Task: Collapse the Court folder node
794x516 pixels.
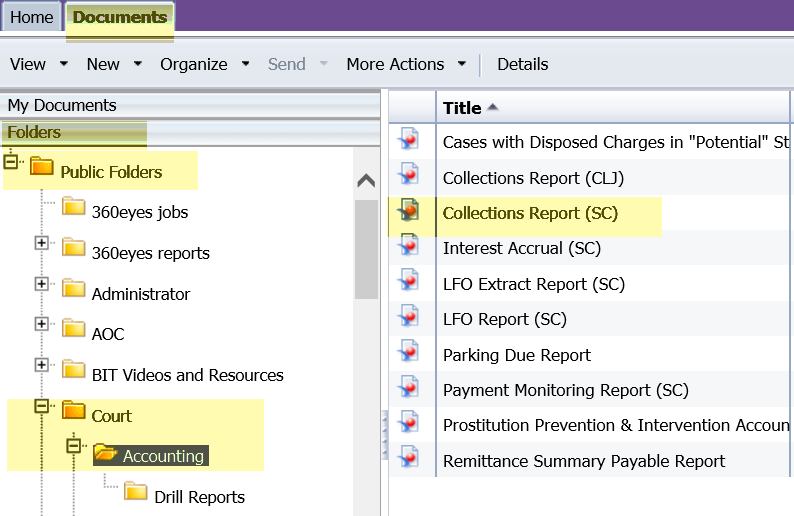Action: click(x=42, y=406)
